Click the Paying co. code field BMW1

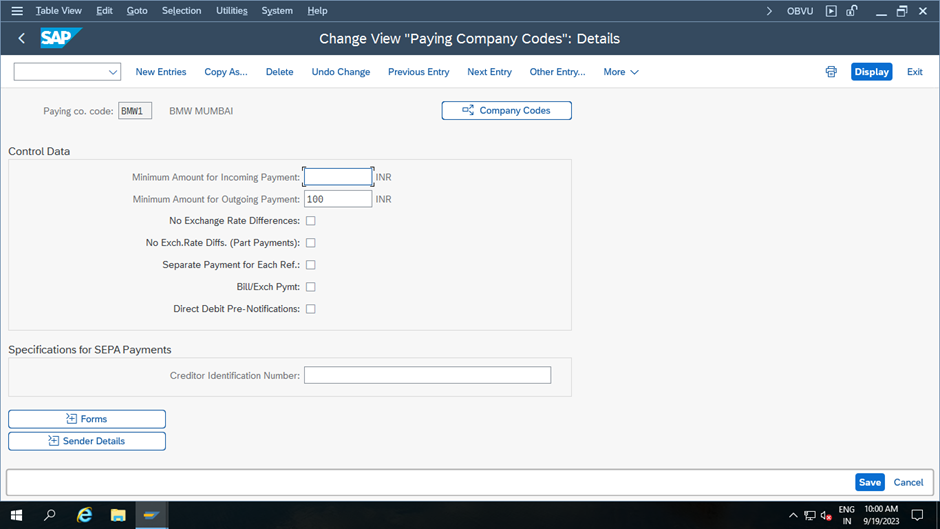click(135, 111)
